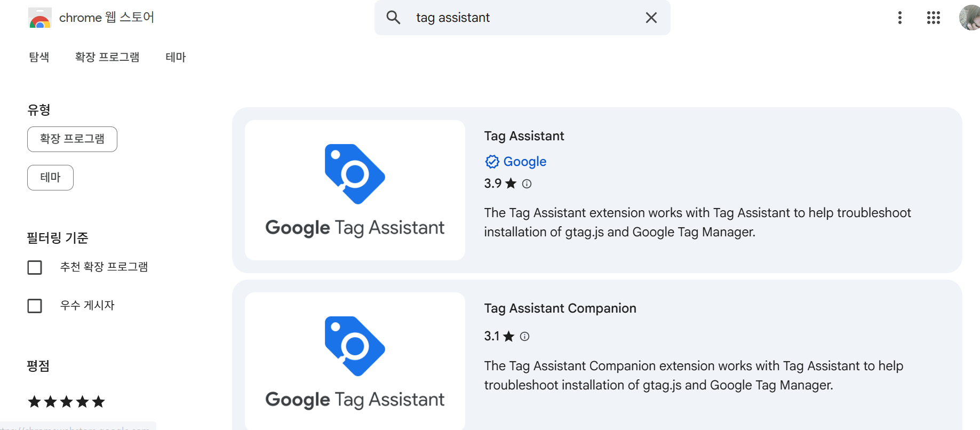Screen dimensions: 980x430
Task: Open the Tag Assistant Companion title
Action: [x=560, y=308]
